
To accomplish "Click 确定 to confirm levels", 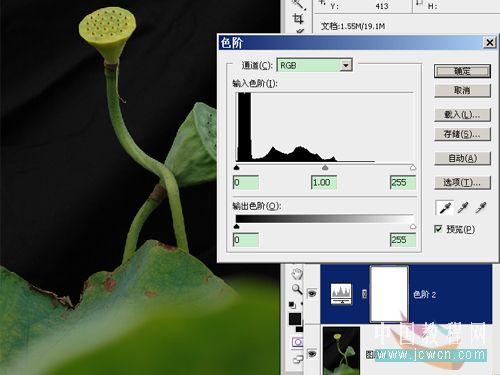I will (462, 71).
